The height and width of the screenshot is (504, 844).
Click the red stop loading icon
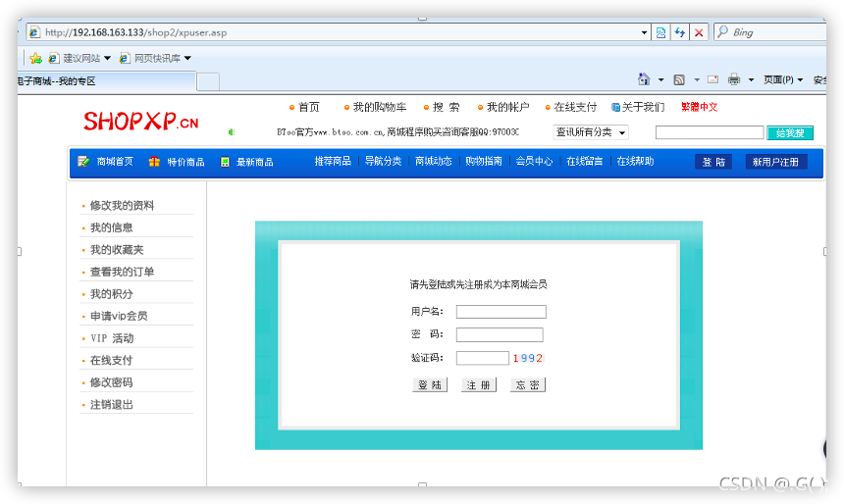coord(699,32)
